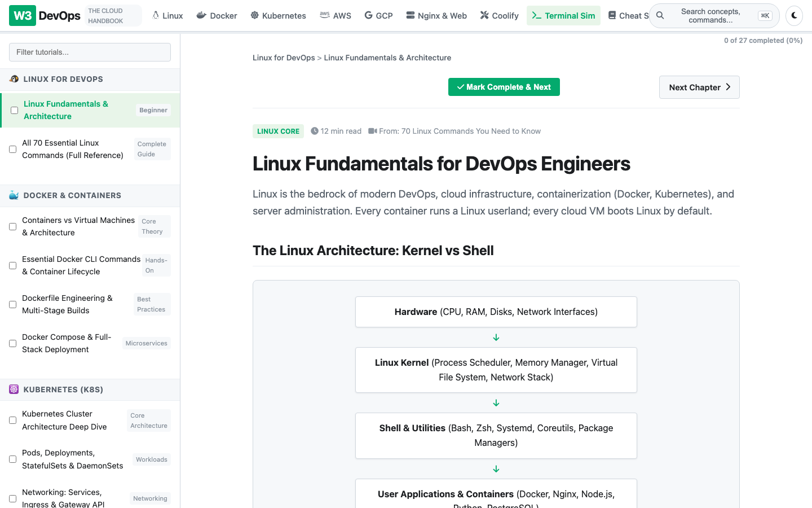
Task: Click the Linux Kernel box in diagram
Action: 496,370
